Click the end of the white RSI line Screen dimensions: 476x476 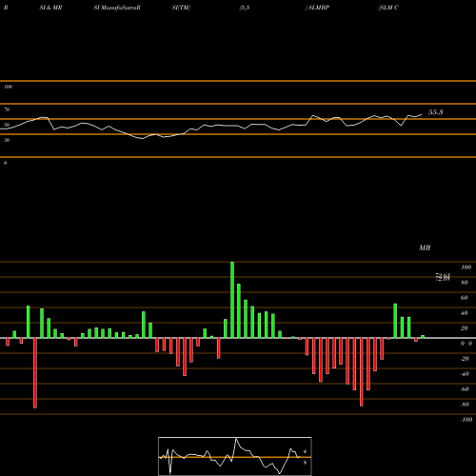[x=422, y=114]
